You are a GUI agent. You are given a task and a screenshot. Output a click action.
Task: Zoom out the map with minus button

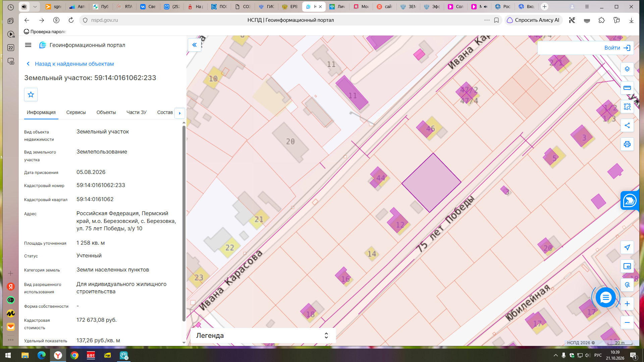click(x=627, y=322)
